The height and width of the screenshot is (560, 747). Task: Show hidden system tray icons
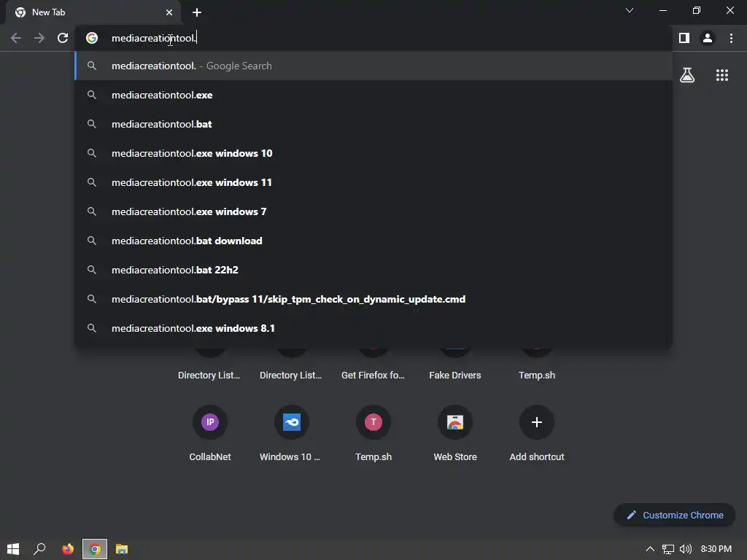pyautogui.click(x=650, y=549)
